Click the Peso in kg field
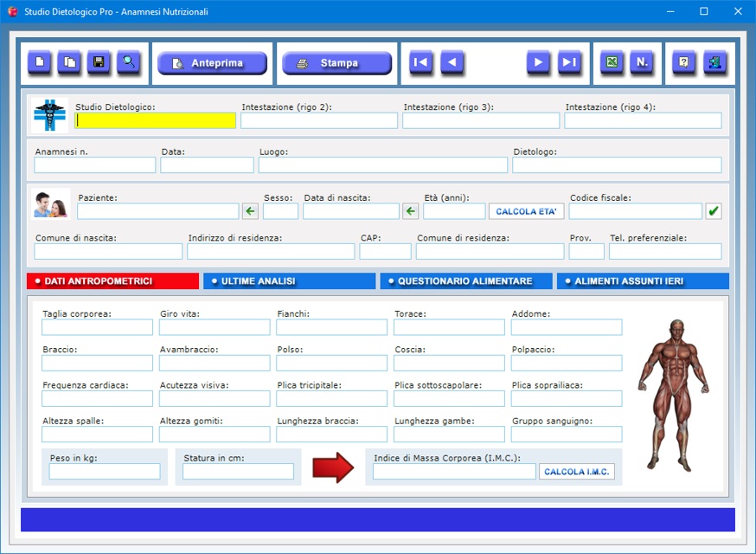 pyautogui.click(x=105, y=472)
